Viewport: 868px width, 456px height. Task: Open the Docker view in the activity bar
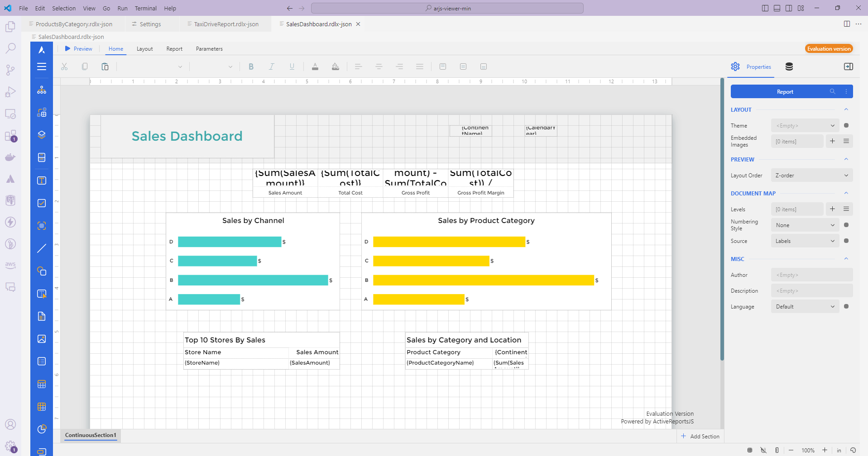[10, 157]
